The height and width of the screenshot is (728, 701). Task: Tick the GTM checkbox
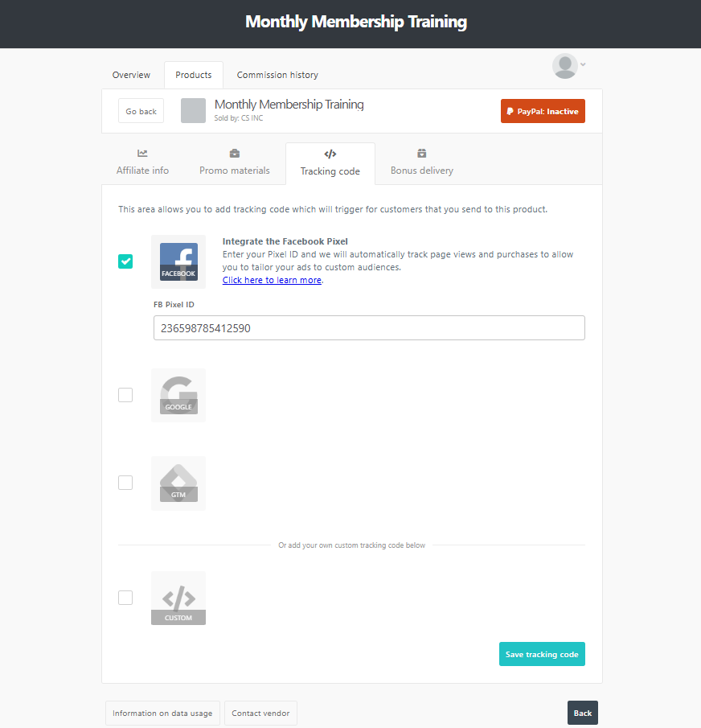pyautogui.click(x=125, y=483)
